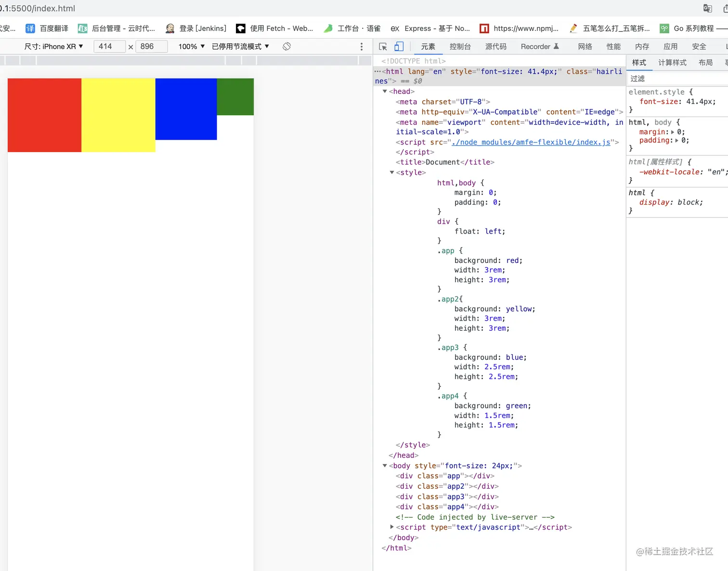Screen dimensions: 728x571
Task: Select the live-server injected code comment
Action: coord(475,517)
